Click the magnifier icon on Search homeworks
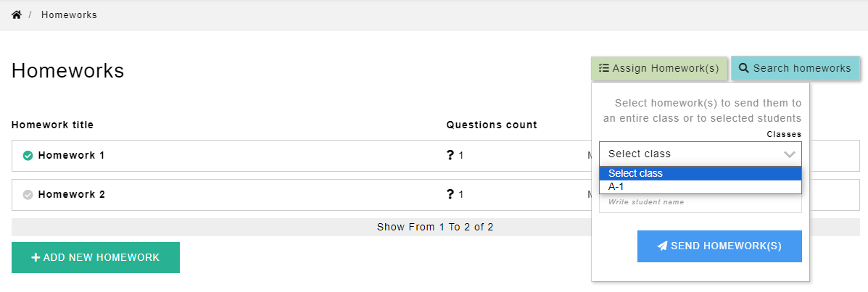The height and width of the screenshot is (292, 868). [x=743, y=68]
